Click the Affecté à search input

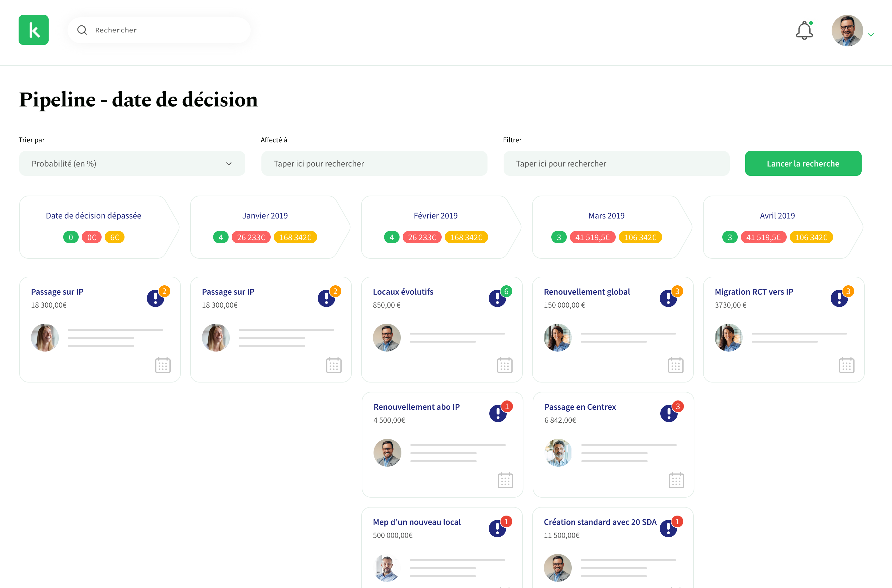[374, 163]
